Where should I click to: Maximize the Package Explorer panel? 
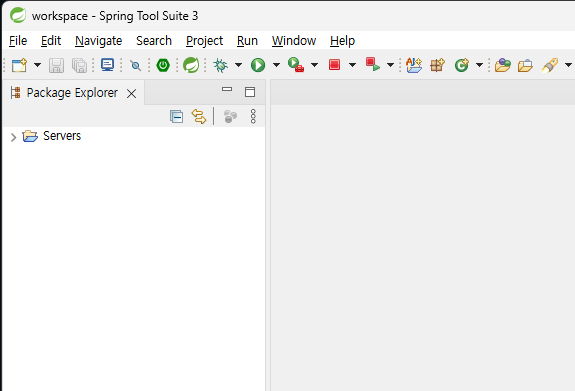point(250,92)
